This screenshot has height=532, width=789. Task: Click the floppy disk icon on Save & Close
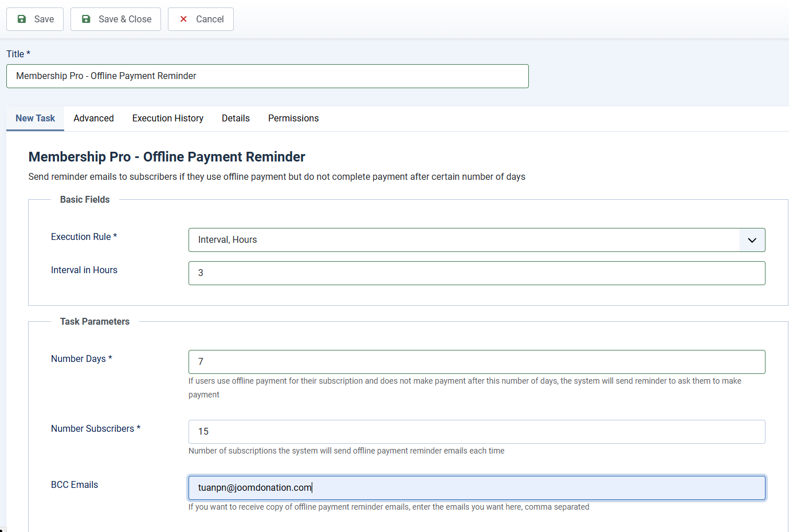click(86, 19)
